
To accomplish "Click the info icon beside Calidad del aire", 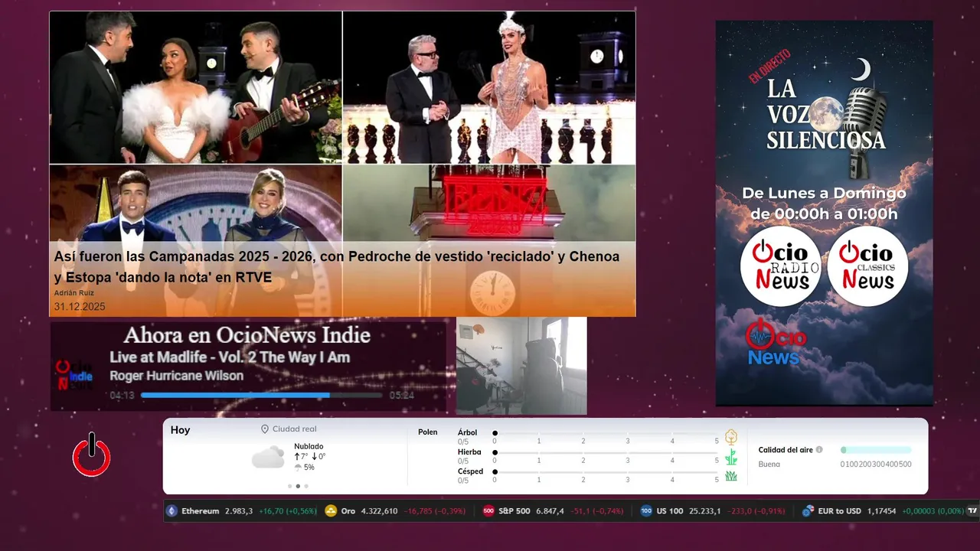I will pos(819,450).
